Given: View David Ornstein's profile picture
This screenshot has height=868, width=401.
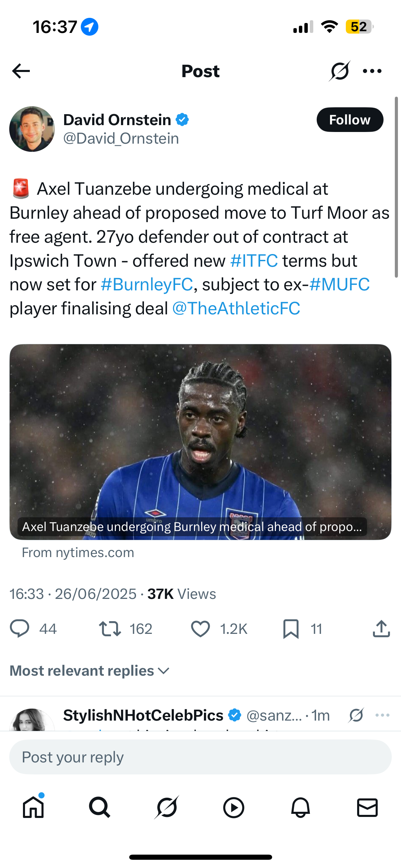Looking at the screenshot, I should pos(32,129).
